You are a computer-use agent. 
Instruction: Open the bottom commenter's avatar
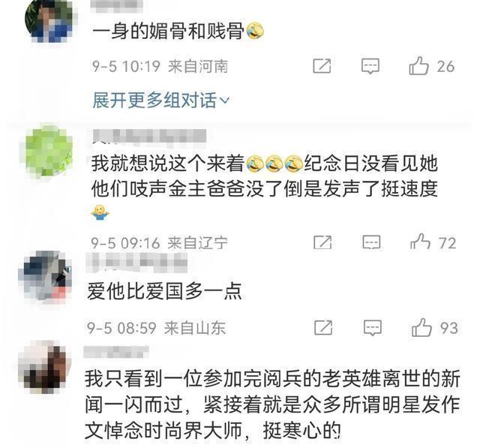pyautogui.click(x=45, y=368)
